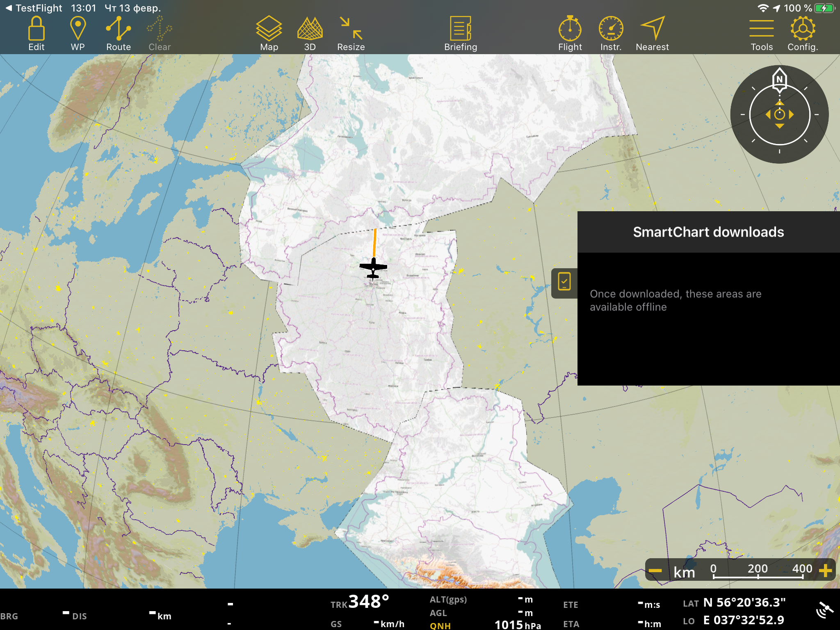Tap the North indicator on the compass

(780, 79)
